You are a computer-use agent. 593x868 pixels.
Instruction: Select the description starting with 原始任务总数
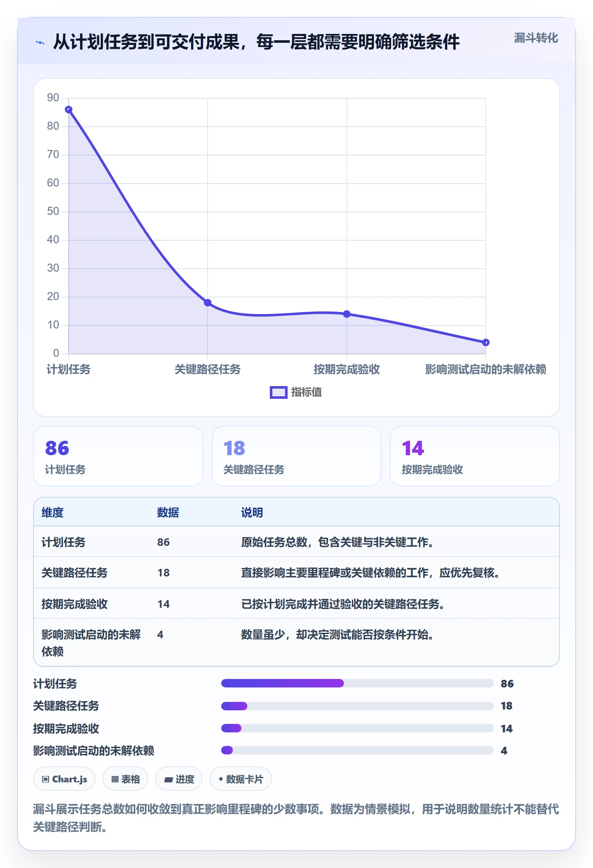(x=338, y=542)
